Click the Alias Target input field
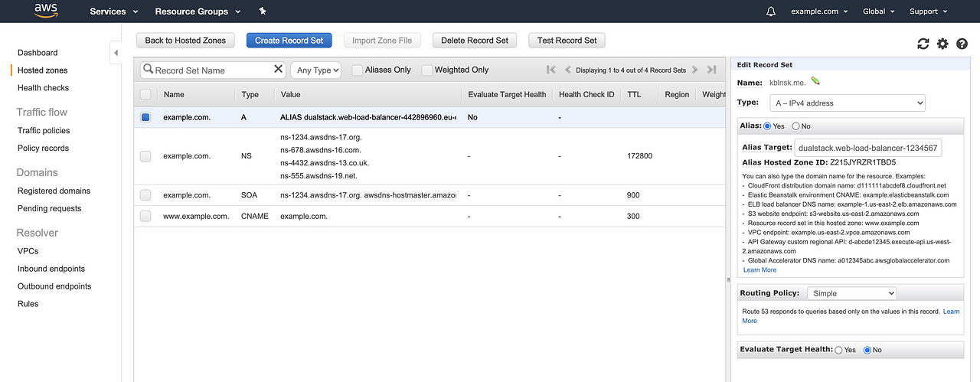980x382 pixels. (x=868, y=148)
